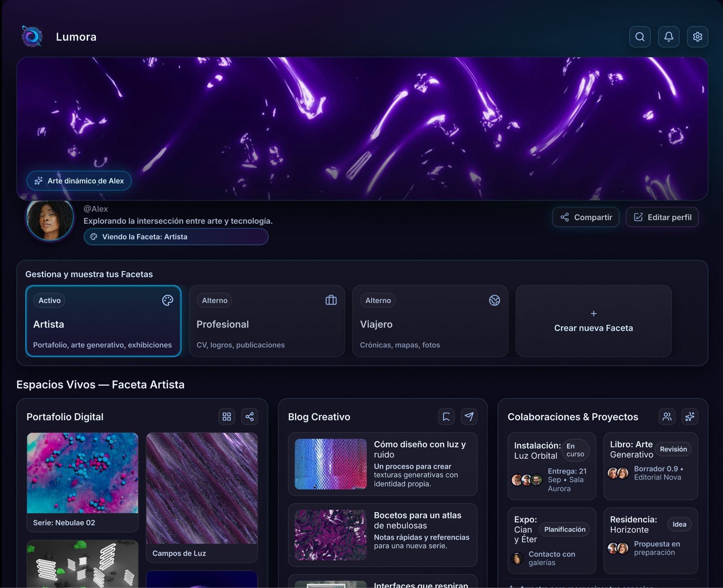Click avatars in Instalación: Luz Orbital card
The image size is (723, 588).
coord(527,480)
